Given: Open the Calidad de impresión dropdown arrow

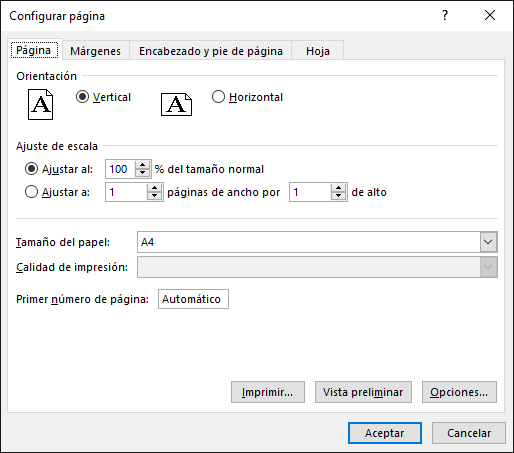Looking at the screenshot, I should coord(488,267).
